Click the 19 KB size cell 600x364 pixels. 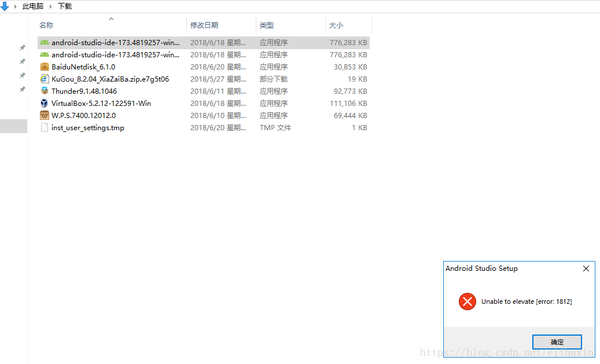tap(357, 79)
